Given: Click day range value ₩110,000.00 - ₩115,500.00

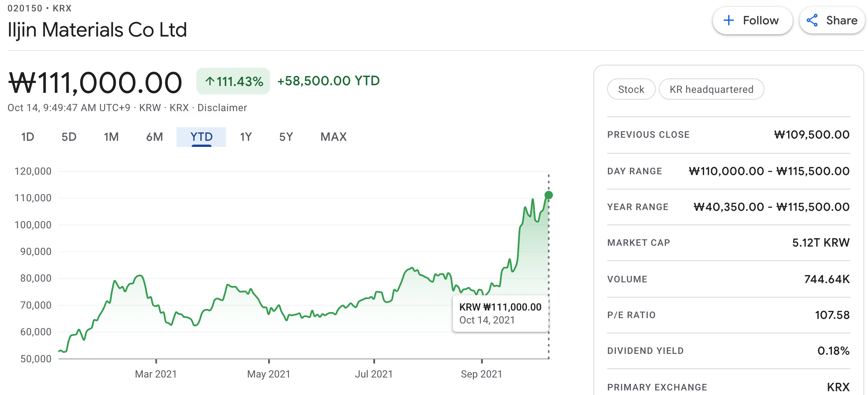Looking at the screenshot, I should [x=769, y=171].
